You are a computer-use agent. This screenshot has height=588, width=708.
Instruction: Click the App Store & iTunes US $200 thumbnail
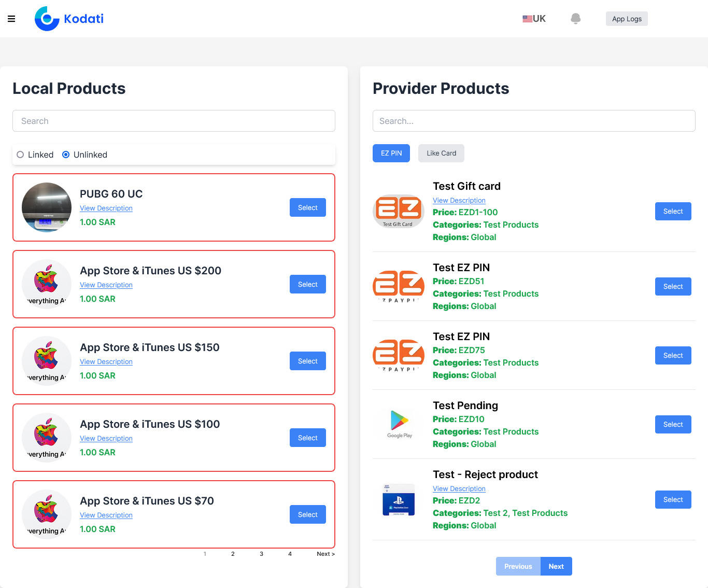pyautogui.click(x=47, y=284)
